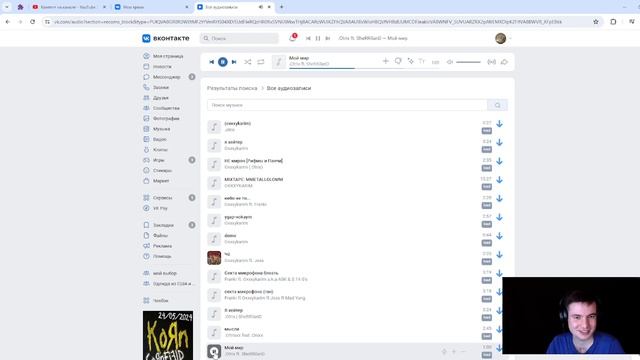
Task: Open the profile avatar menu
Action: pos(501,38)
